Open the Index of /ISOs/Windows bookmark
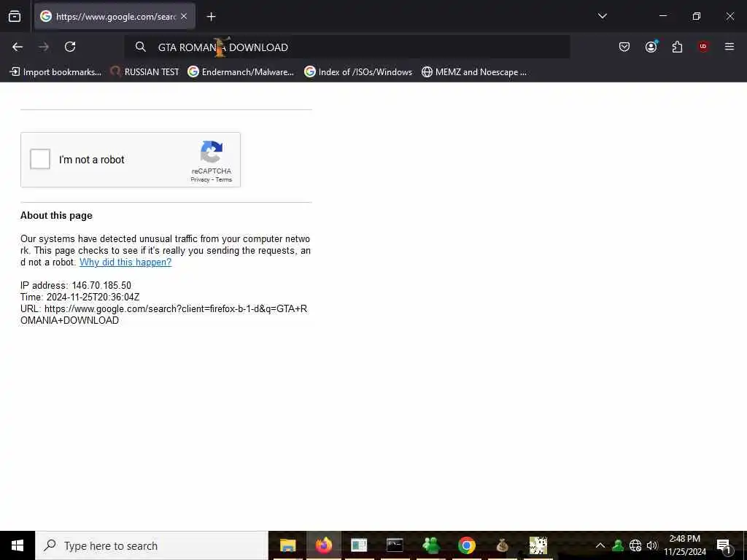The height and width of the screenshot is (560, 747). point(358,72)
